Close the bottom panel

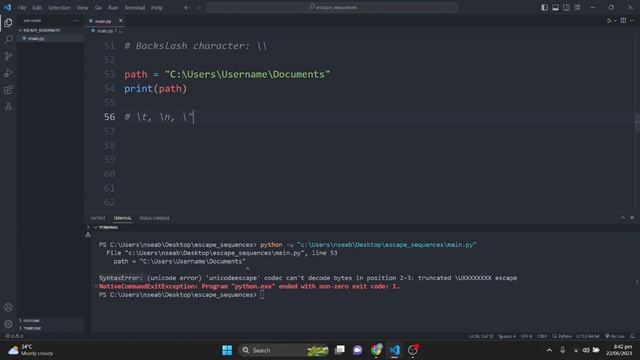point(632,218)
